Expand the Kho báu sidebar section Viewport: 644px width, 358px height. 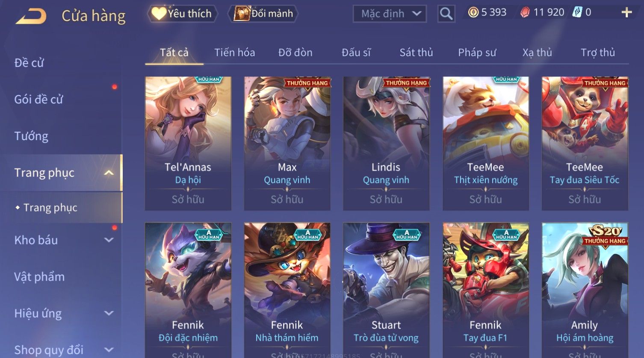click(109, 240)
